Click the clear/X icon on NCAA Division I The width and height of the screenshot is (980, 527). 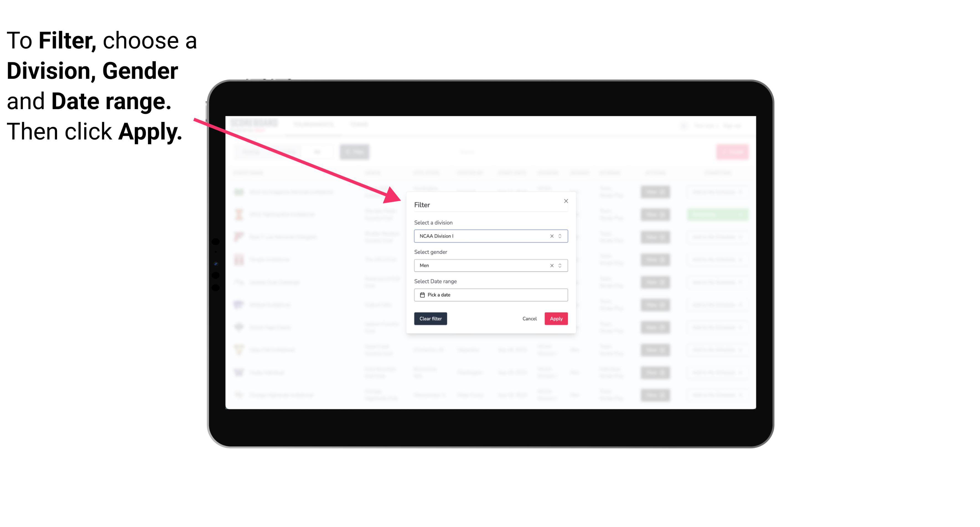[x=551, y=236]
